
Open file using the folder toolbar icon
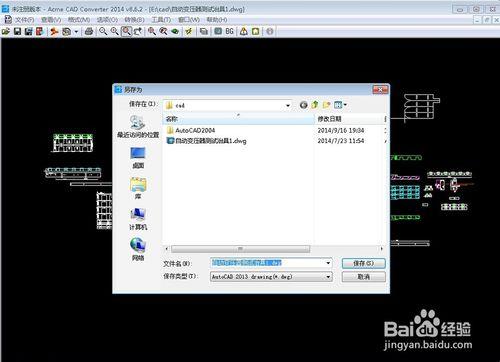6,32
